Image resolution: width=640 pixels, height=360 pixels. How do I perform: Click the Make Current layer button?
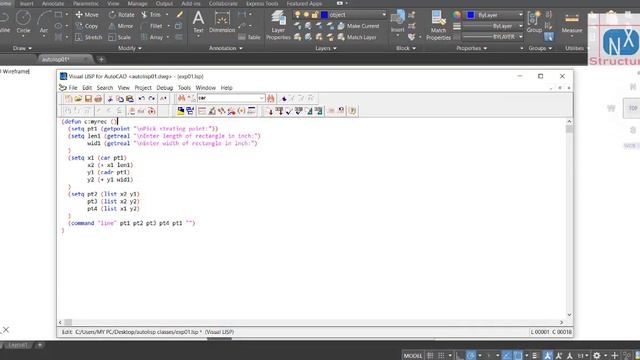coord(359,26)
